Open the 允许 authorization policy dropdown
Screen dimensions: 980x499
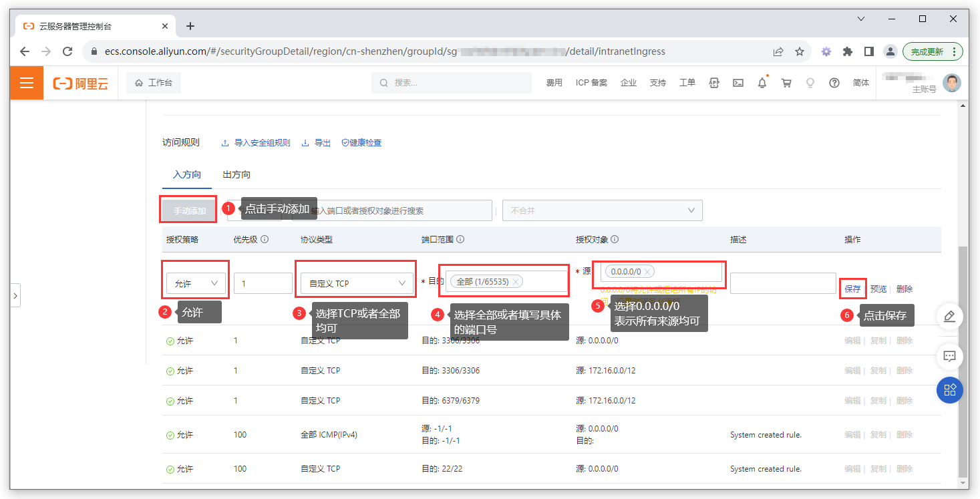point(195,283)
